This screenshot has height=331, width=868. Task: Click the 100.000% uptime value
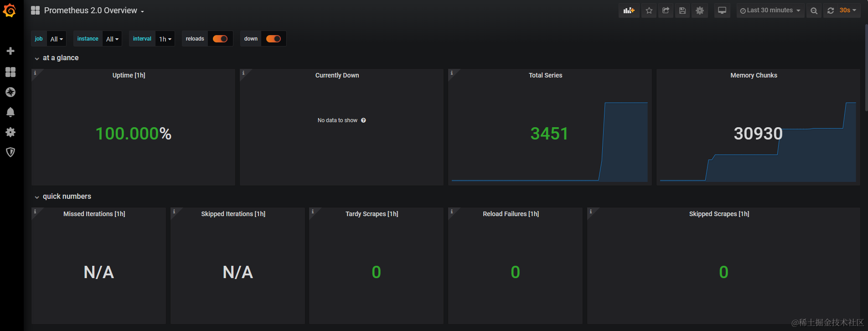(x=134, y=134)
